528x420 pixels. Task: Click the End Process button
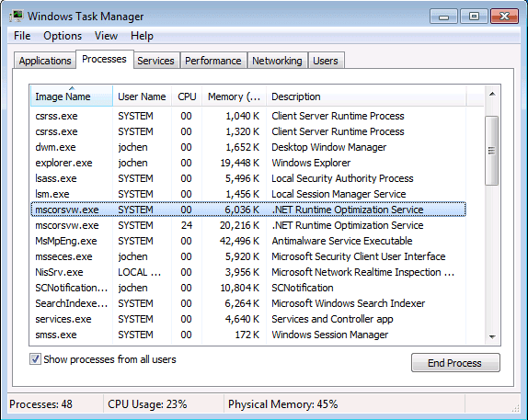455,363
